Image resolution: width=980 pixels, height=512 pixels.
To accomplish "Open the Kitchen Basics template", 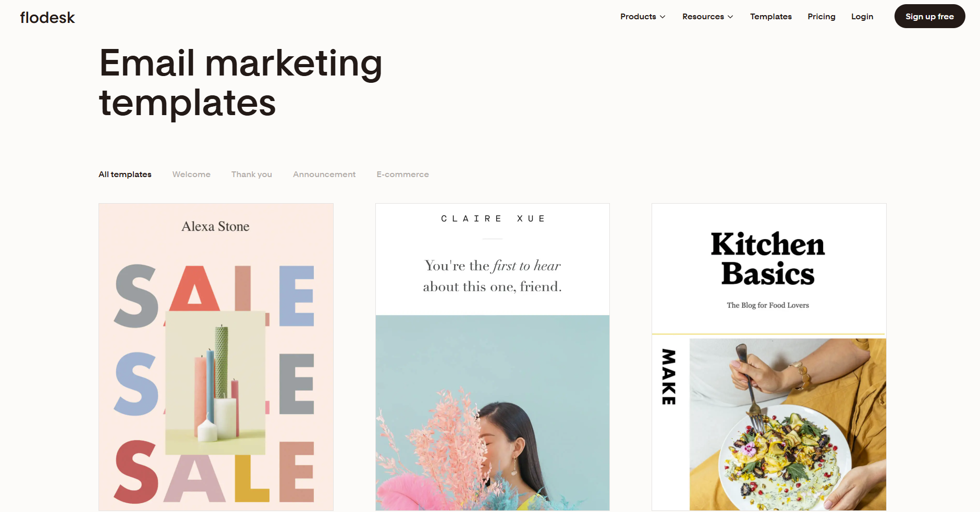I will [x=769, y=357].
